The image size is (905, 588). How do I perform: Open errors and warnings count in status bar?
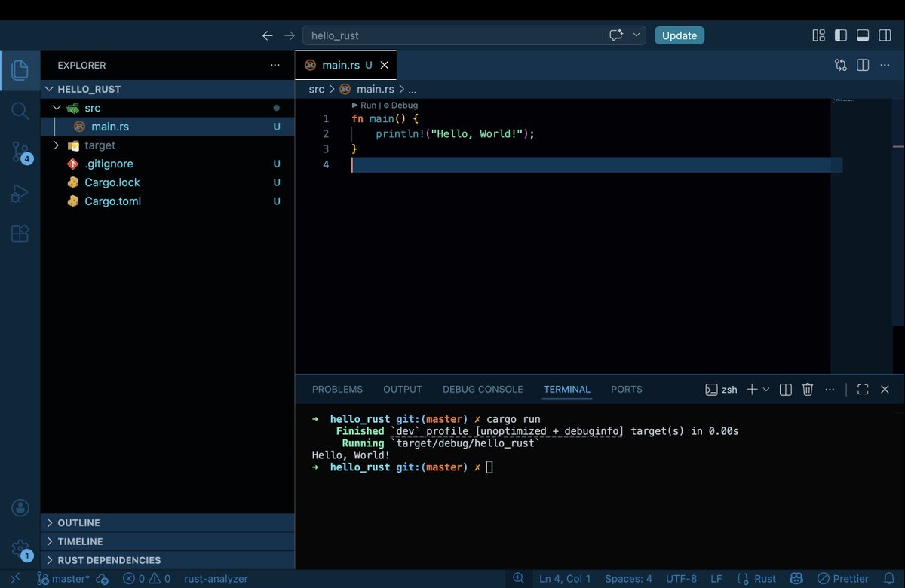147,579
